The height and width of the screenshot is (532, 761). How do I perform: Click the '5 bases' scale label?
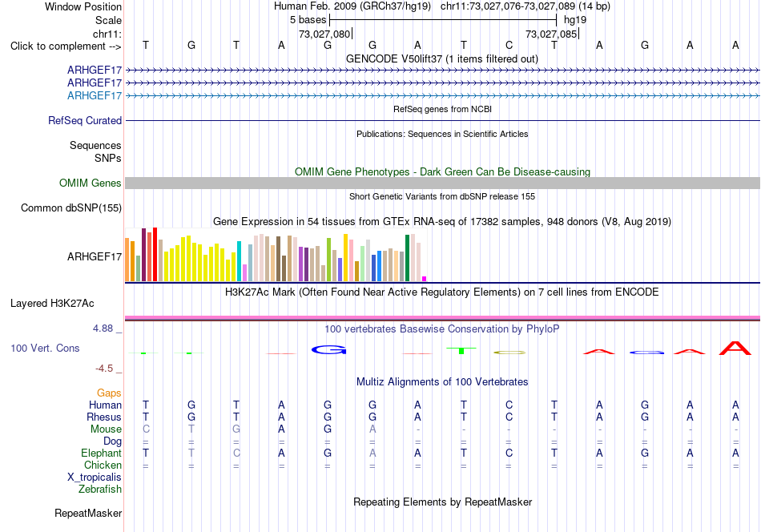[308, 20]
